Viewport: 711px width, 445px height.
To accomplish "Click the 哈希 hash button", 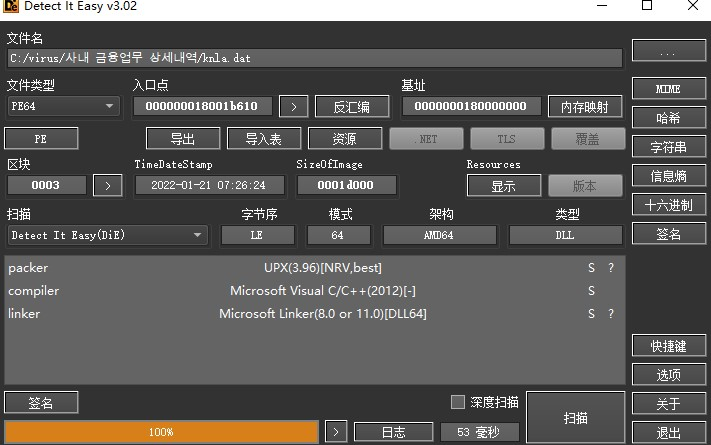I will click(669, 117).
